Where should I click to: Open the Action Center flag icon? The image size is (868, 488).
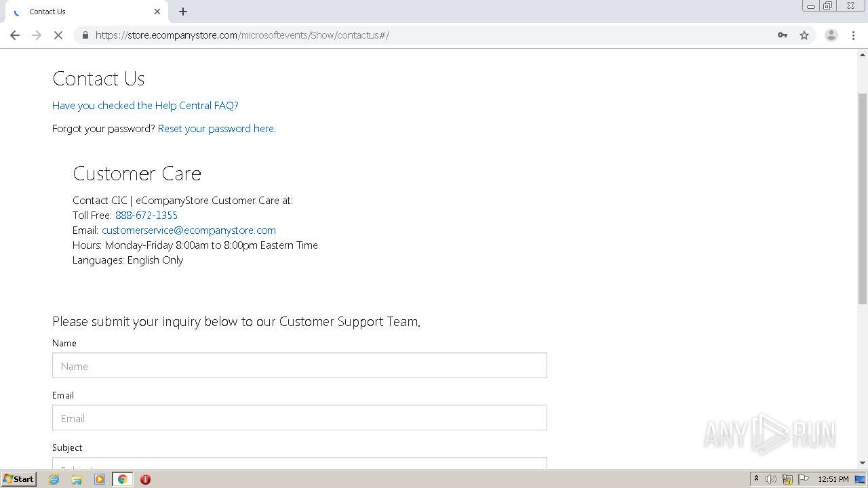804,479
